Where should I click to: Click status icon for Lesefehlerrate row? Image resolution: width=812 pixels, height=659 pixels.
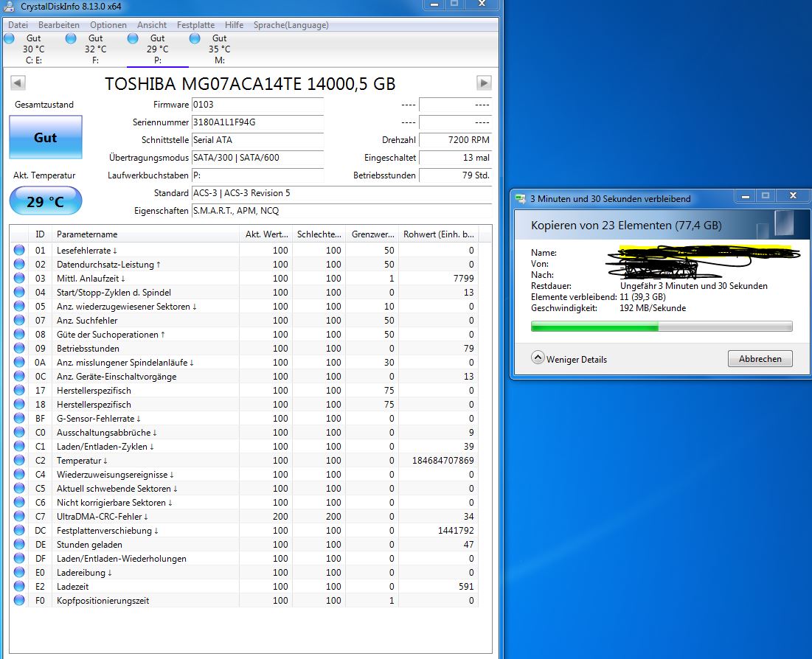[x=19, y=250]
